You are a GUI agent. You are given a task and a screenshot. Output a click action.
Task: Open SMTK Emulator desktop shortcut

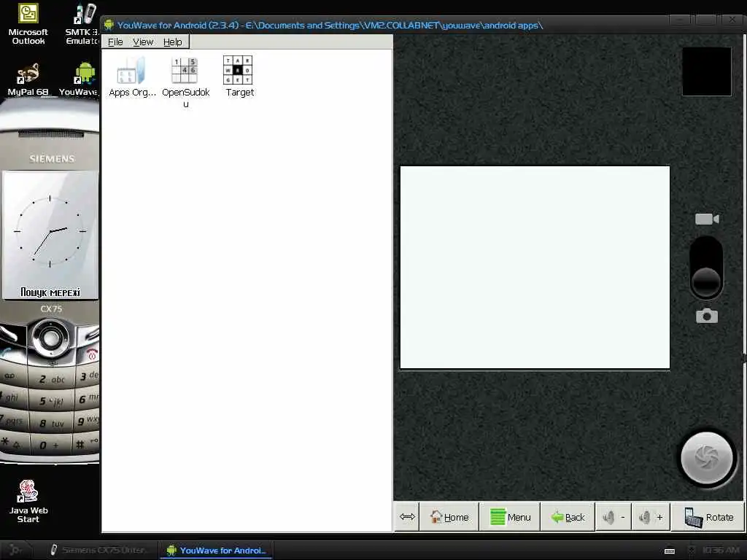click(x=82, y=24)
